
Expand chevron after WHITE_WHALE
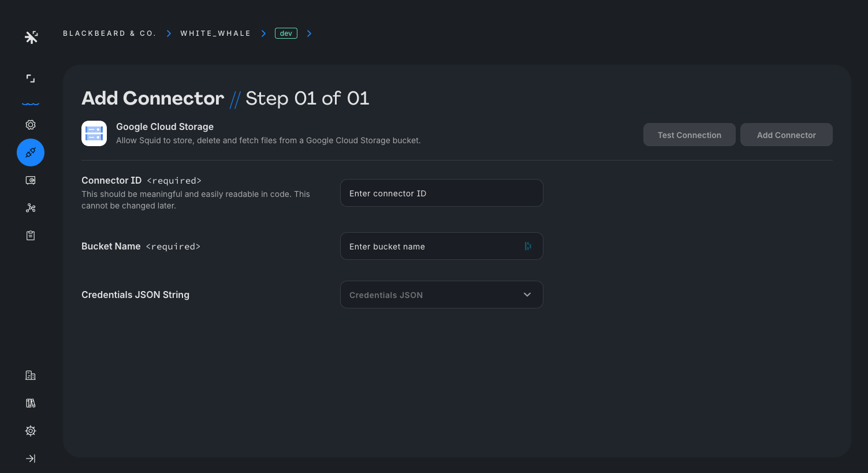[263, 33]
